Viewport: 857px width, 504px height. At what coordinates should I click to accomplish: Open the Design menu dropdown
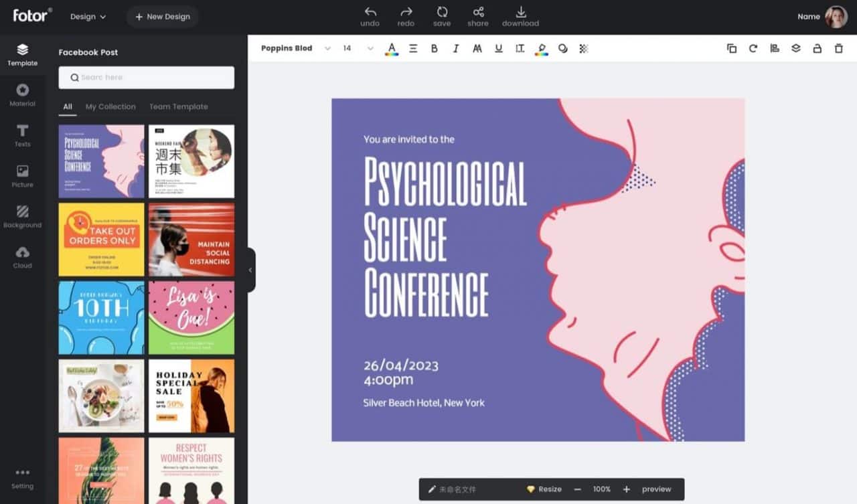click(x=88, y=16)
